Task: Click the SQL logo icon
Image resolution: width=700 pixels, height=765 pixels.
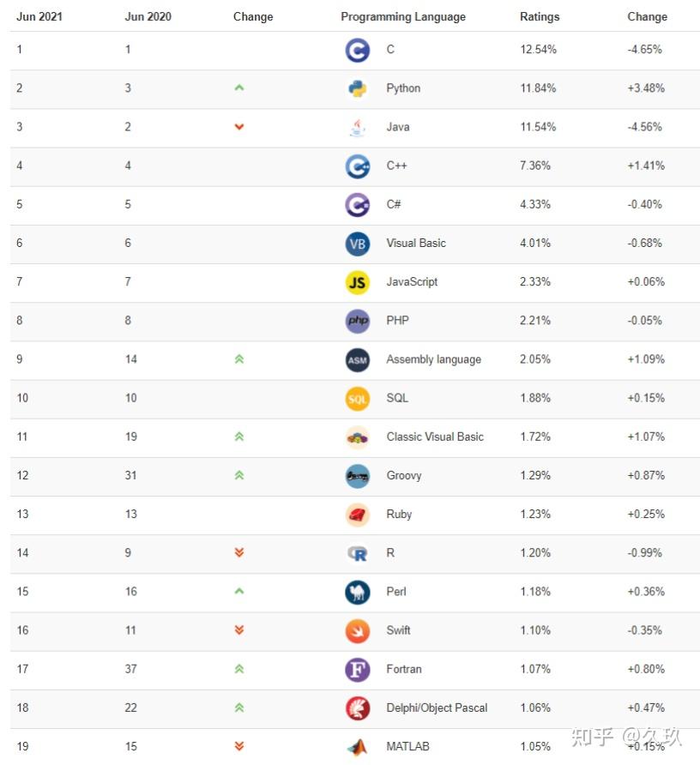Action: 357,398
